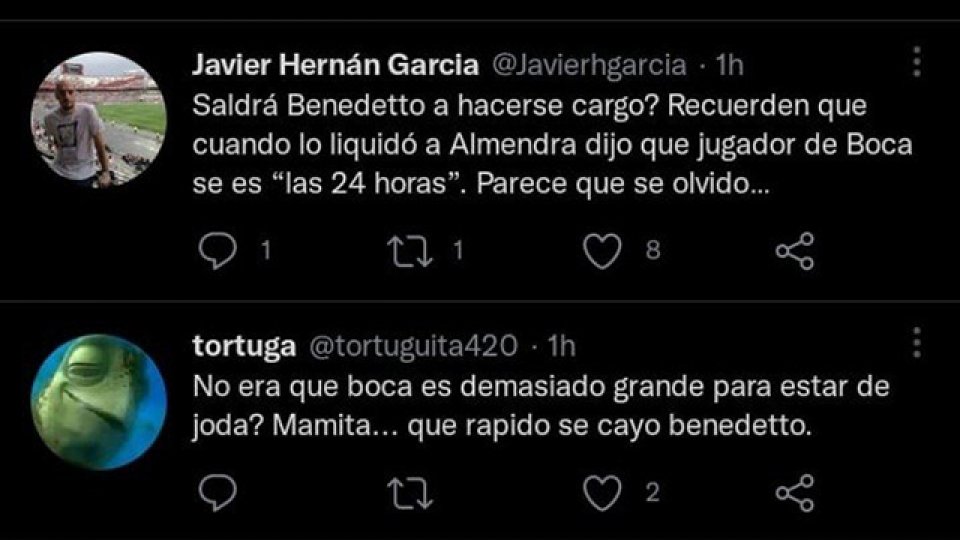
Task: Open tweet text mentioning Almendra
Action: tap(551, 145)
